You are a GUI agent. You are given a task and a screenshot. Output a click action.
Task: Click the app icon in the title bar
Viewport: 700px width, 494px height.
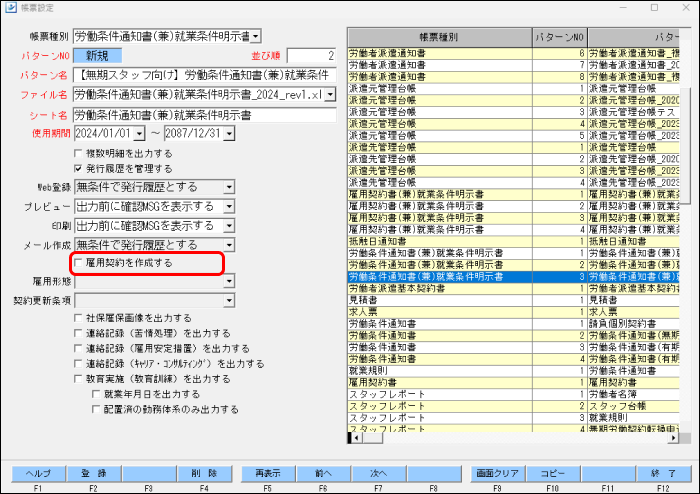click(x=11, y=8)
